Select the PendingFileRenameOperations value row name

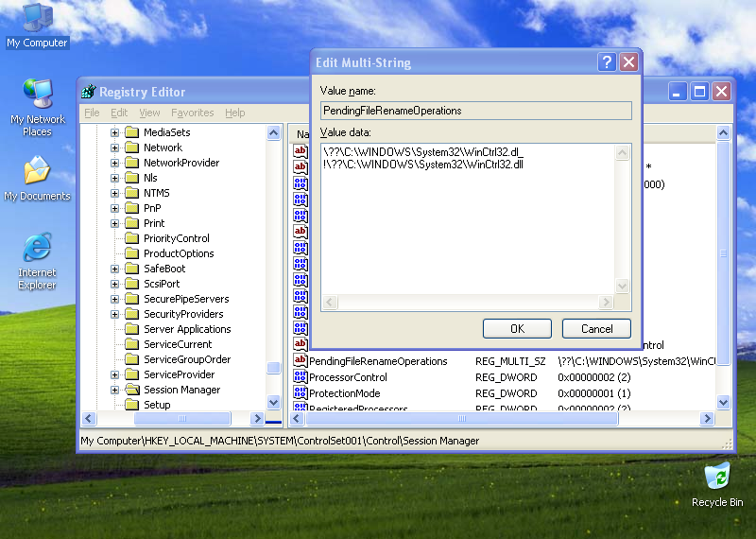pos(378,361)
